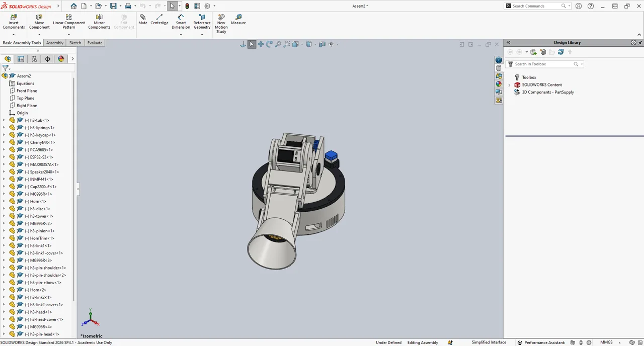Expand the h3-tub<1> component node
644x346 pixels.
point(4,120)
